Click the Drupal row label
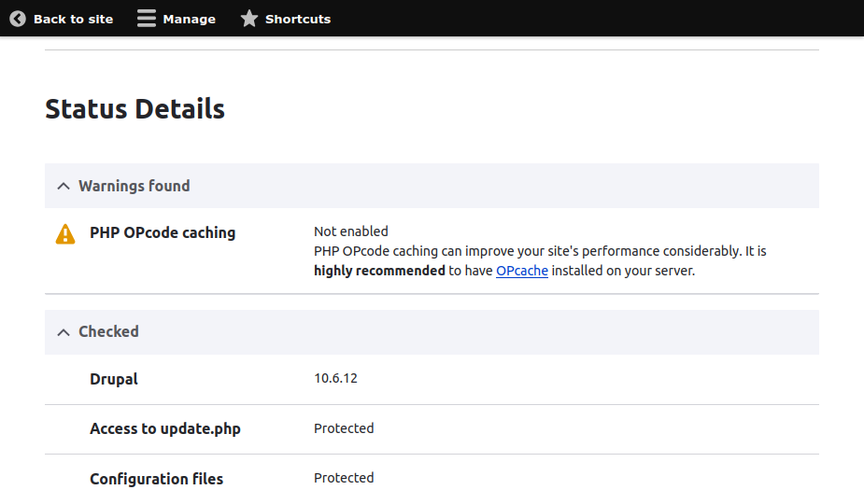 114,379
